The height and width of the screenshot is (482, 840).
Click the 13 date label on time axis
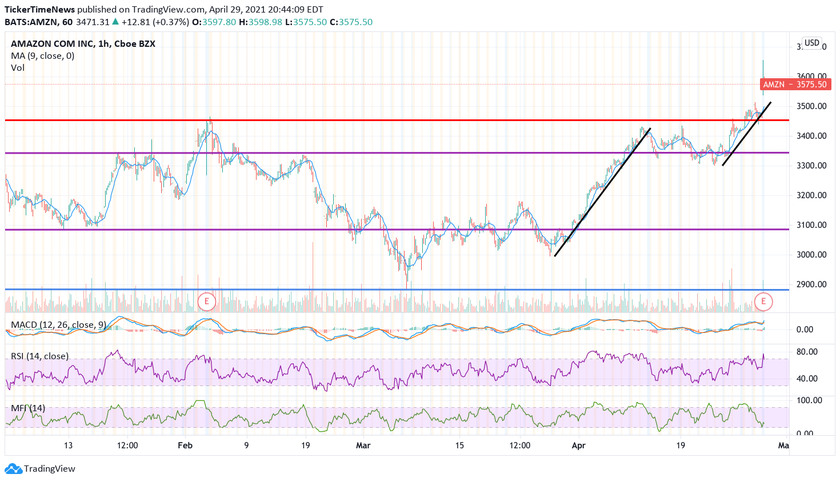(x=68, y=446)
